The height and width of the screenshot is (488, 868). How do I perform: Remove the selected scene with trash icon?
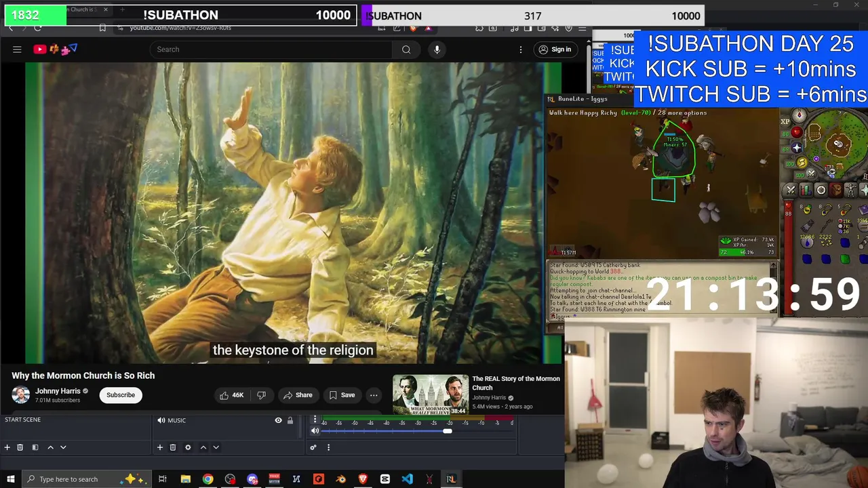(20, 447)
